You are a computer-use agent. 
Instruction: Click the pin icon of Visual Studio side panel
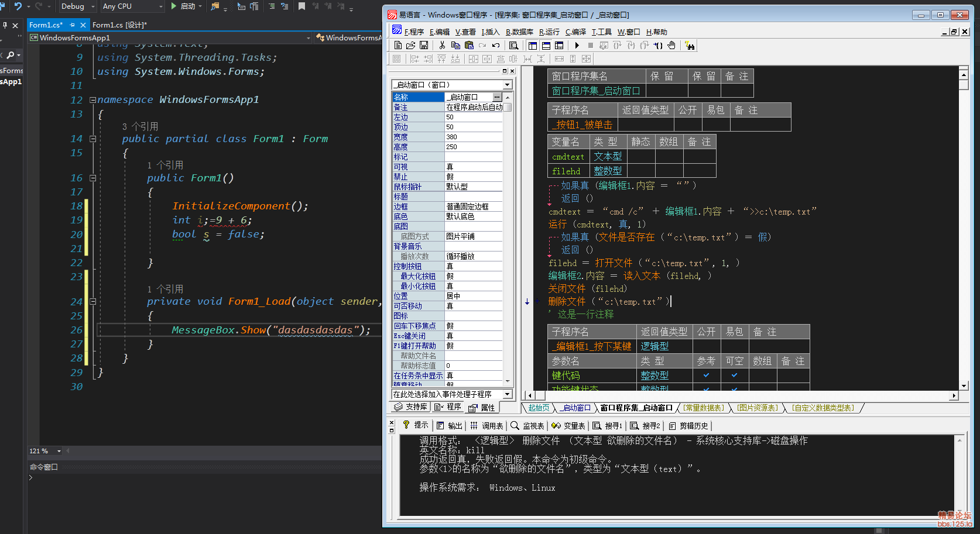click(5, 25)
